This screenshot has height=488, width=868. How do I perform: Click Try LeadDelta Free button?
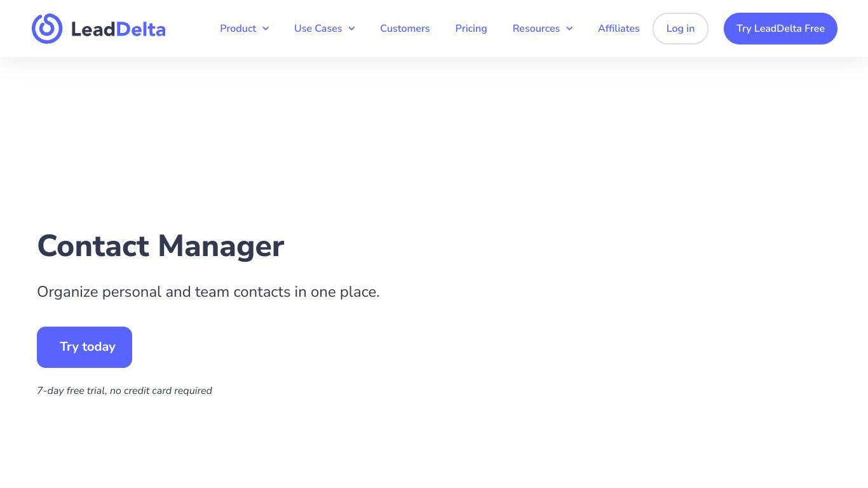(x=780, y=29)
